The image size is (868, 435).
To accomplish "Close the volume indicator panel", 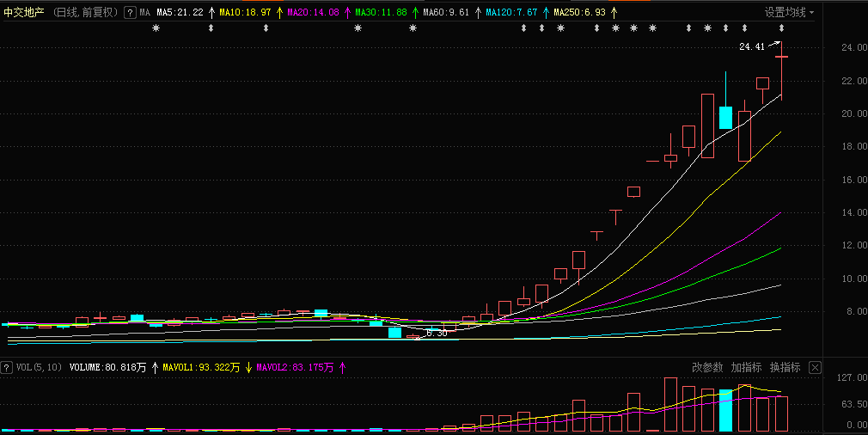I will click(x=815, y=367).
